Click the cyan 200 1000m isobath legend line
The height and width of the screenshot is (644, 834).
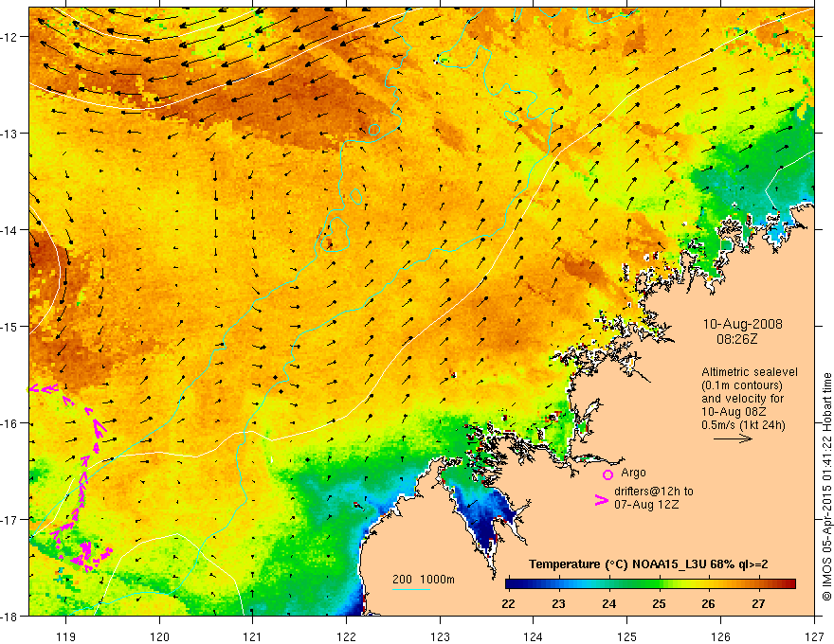point(410,589)
